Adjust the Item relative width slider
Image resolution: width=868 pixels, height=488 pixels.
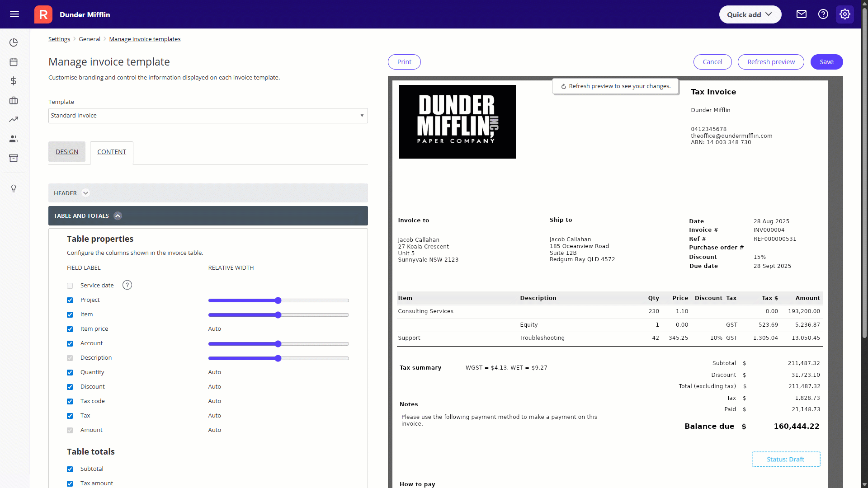coord(278,315)
